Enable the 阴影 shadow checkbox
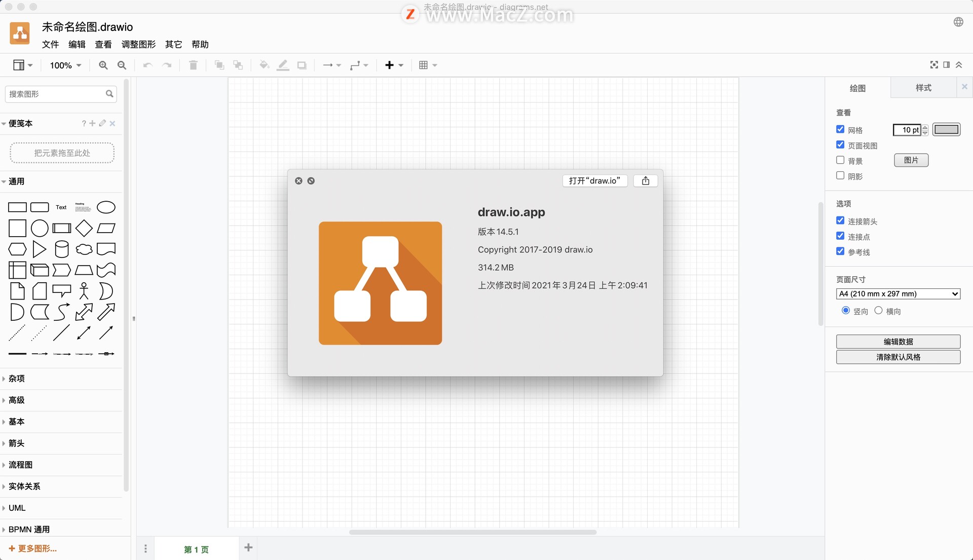This screenshot has height=560, width=973. [840, 175]
